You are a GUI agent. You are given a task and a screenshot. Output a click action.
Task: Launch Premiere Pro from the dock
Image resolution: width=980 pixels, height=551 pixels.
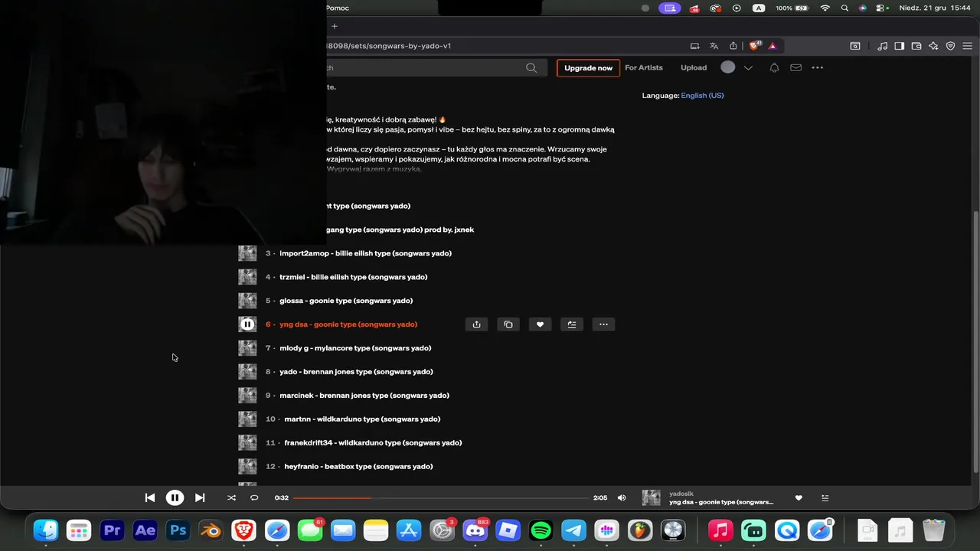[112, 530]
